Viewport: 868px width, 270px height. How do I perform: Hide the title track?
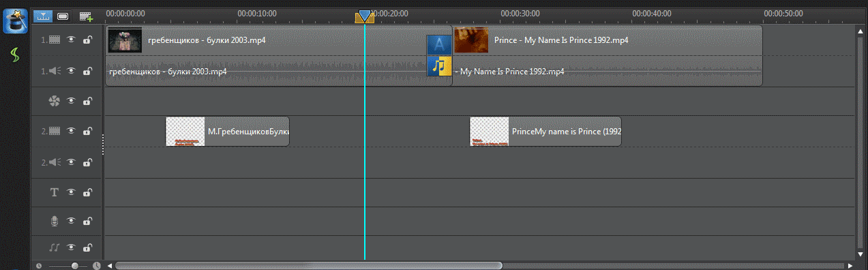(72, 192)
